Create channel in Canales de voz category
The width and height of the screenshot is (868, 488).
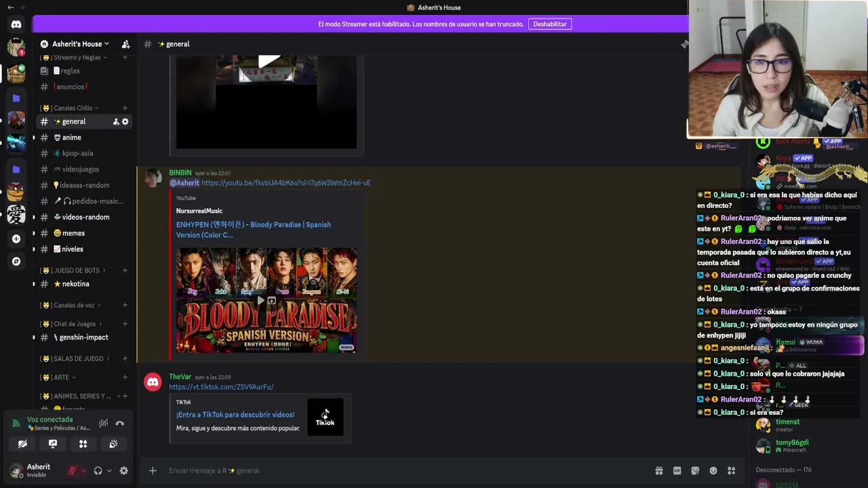click(x=125, y=306)
